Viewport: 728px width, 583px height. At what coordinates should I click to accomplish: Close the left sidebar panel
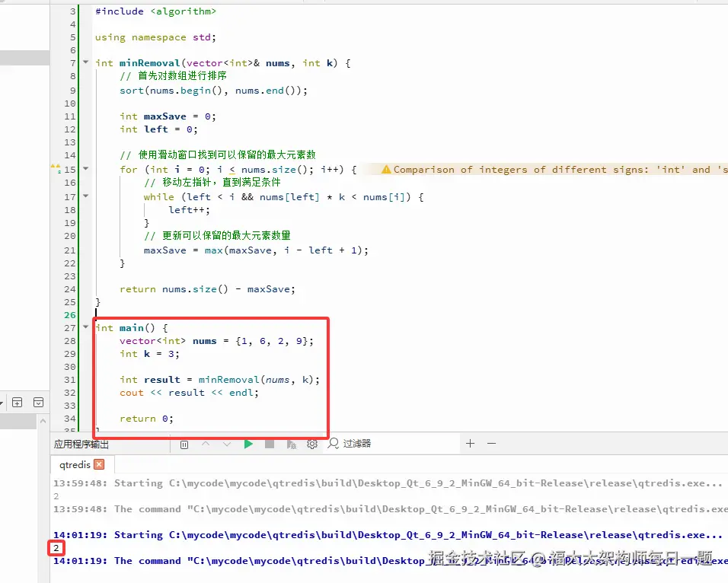click(x=39, y=403)
